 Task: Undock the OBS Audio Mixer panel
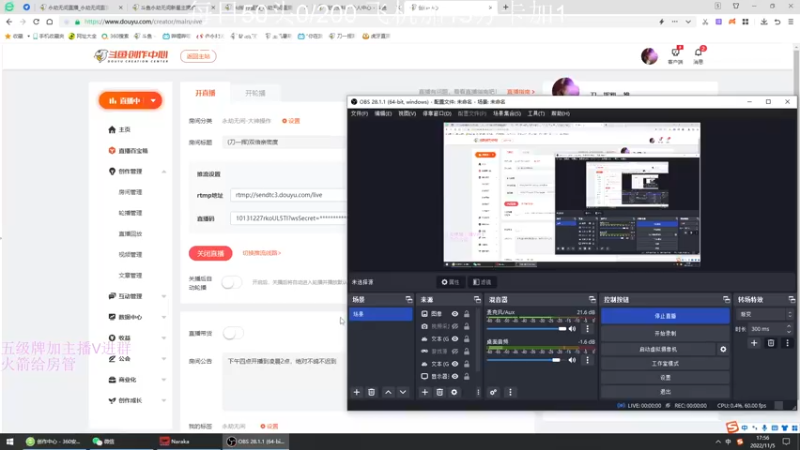coord(592,299)
